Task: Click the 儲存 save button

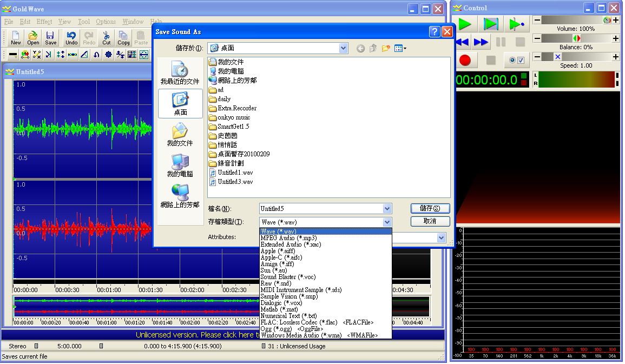Action: [430, 208]
